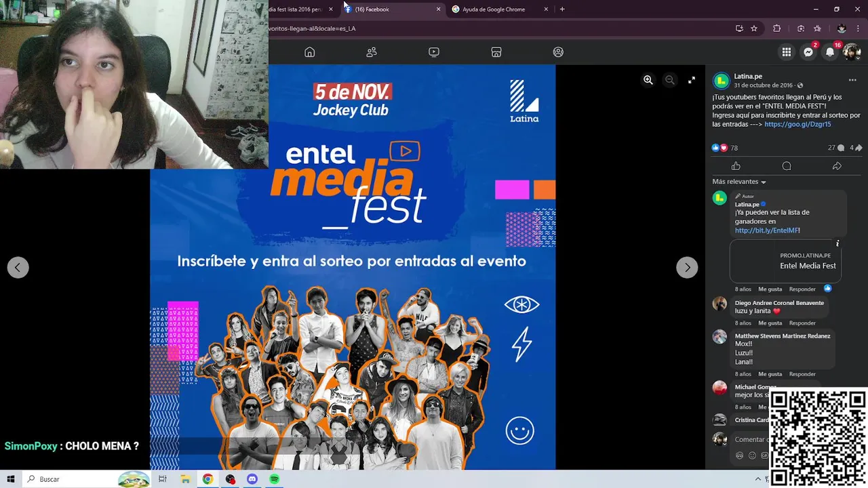This screenshot has width=868, height=488.
Task: Show info icon on the link preview
Action: 837,243
